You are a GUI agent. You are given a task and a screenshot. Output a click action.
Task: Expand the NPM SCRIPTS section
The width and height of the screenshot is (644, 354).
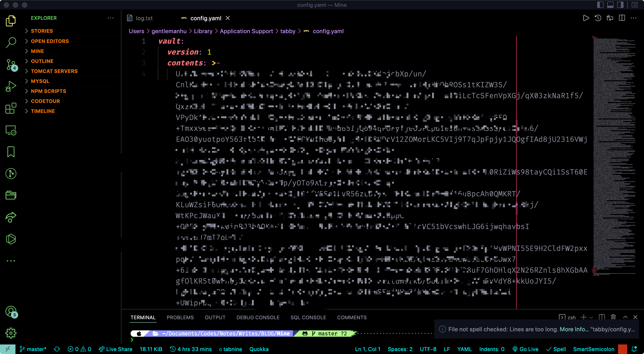(x=48, y=91)
